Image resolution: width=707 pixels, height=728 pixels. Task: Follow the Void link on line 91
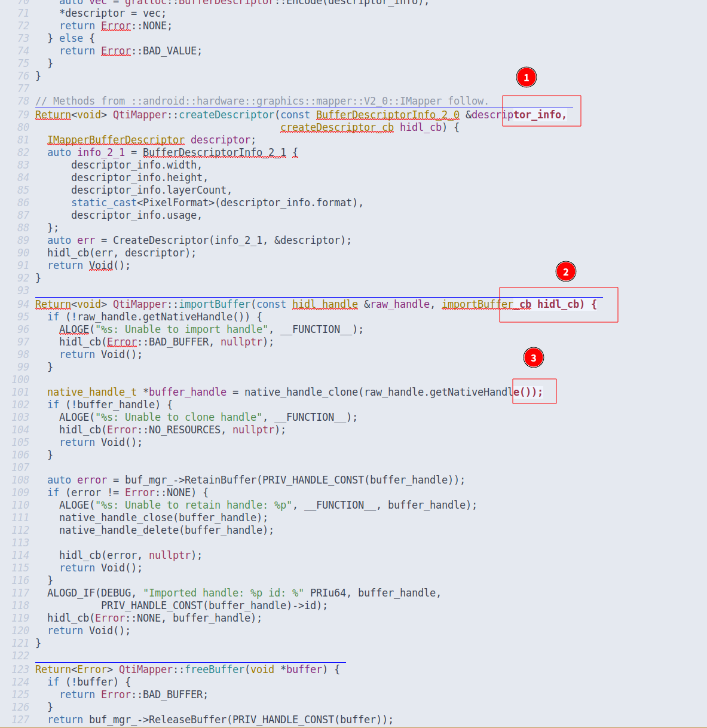point(100,265)
